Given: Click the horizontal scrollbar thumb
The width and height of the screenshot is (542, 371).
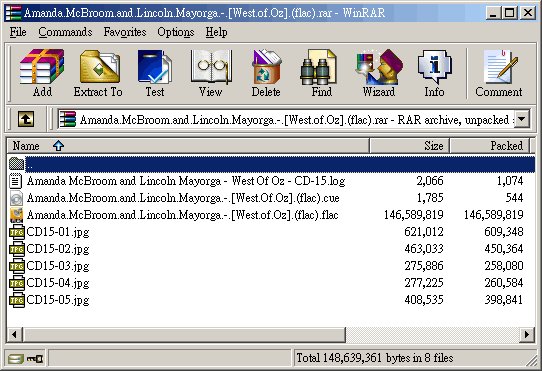Looking at the screenshot, I should (184, 334).
